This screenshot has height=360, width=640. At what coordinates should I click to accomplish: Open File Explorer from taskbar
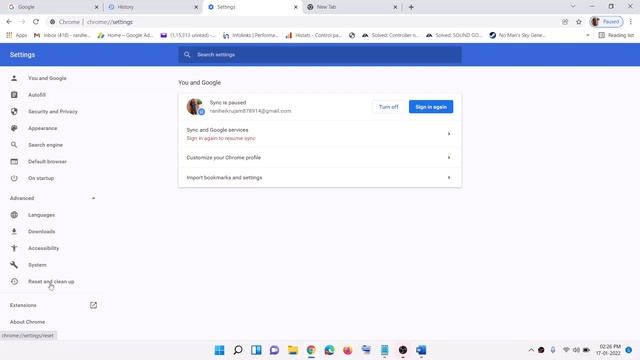tap(293, 350)
